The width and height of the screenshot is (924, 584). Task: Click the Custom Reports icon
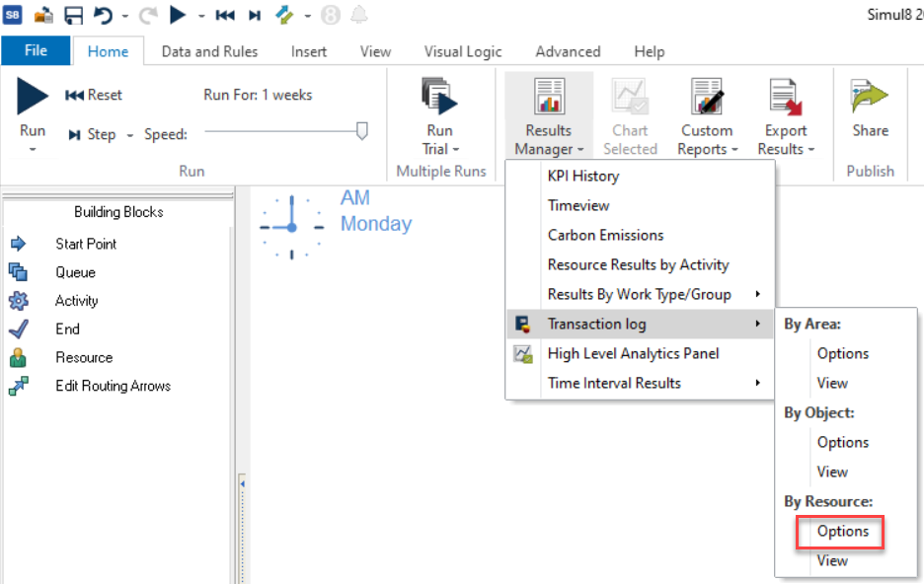pos(707,98)
